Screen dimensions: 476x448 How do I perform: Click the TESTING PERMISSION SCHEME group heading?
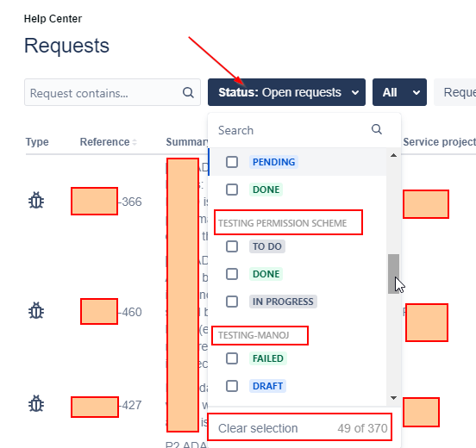pyautogui.click(x=282, y=223)
